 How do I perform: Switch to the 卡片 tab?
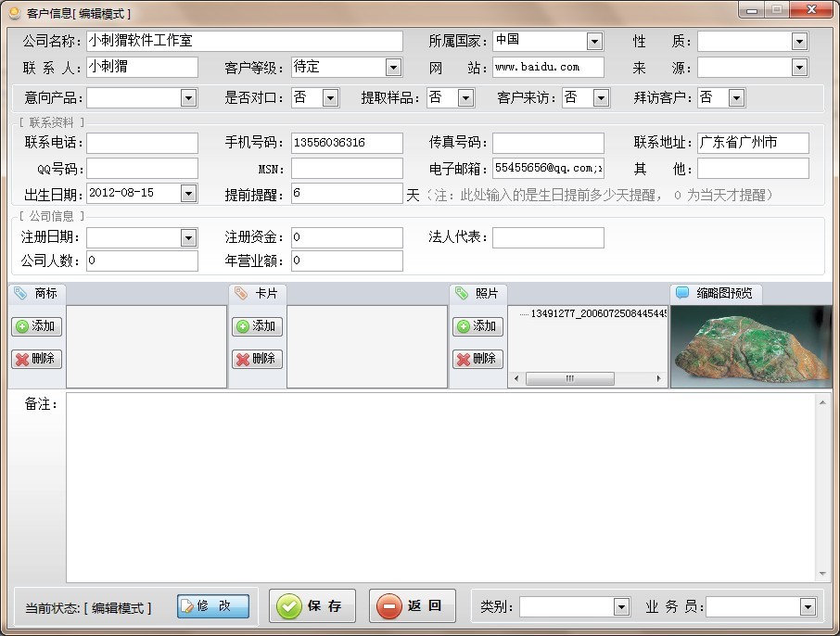(258, 294)
